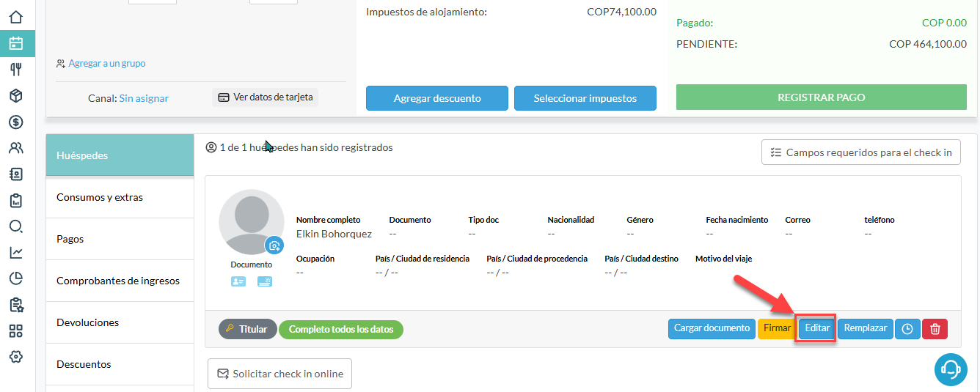The height and width of the screenshot is (392, 980).
Task: Open the calendar icon in sidebar
Action: click(x=16, y=43)
